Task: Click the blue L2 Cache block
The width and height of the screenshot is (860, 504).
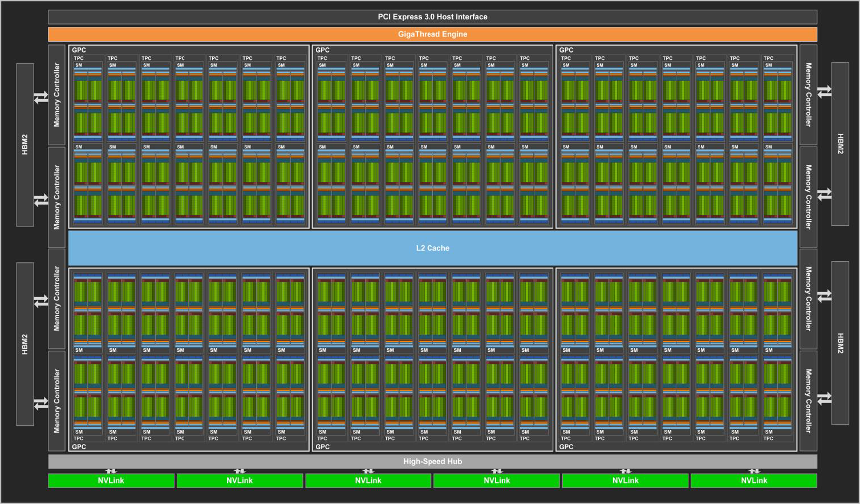Action: click(432, 248)
